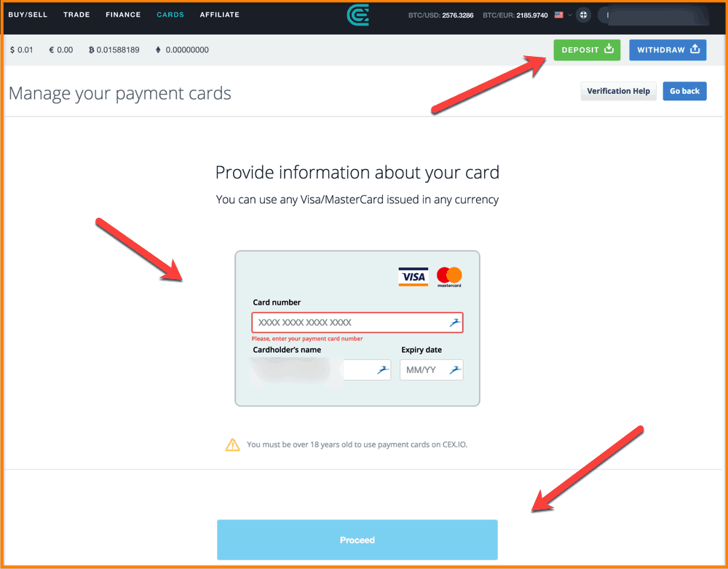Click the blue WITHDRAW button
Image resolution: width=728 pixels, height=569 pixels.
click(668, 50)
